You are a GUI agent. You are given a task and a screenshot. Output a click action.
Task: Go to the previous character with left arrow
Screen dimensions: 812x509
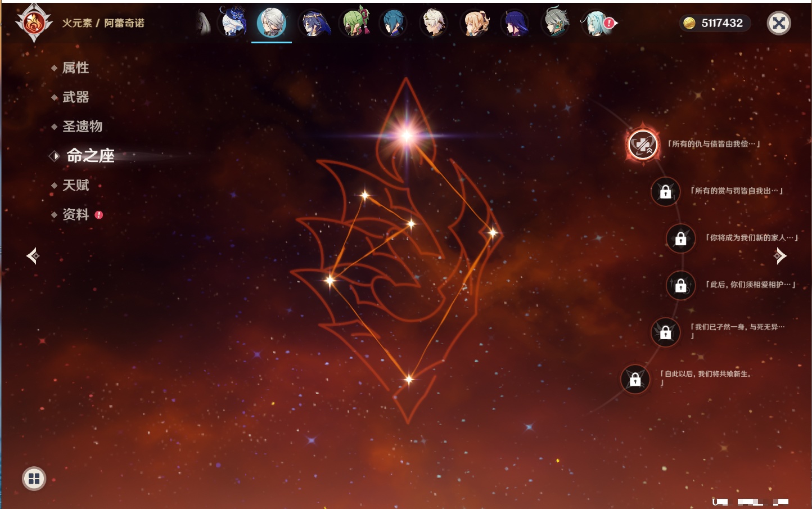click(33, 256)
